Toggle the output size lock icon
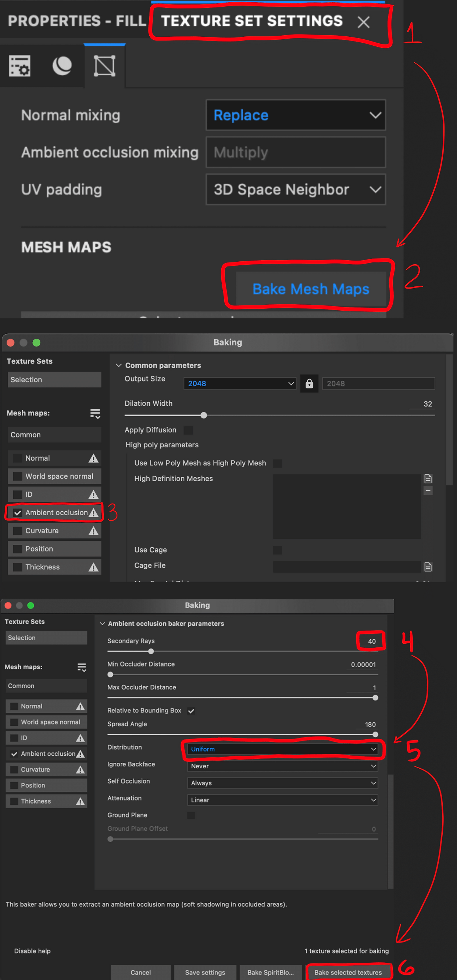This screenshot has height=980, width=457. (309, 383)
